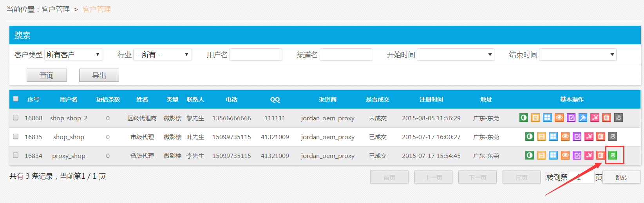Image resolution: width=644 pixels, height=203 pixels.
Task: Open the 客户类型 dropdown
Action: tap(74, 54)
